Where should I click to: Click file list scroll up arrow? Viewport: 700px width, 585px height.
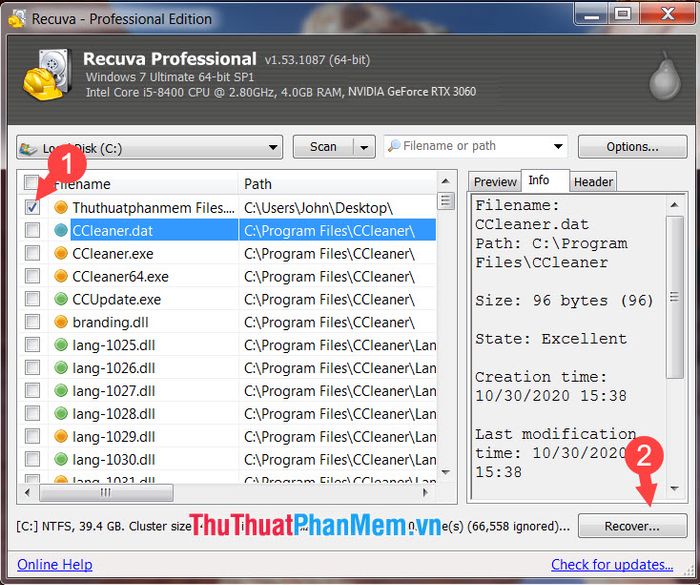pyautogui.click(x=446, y=181)
